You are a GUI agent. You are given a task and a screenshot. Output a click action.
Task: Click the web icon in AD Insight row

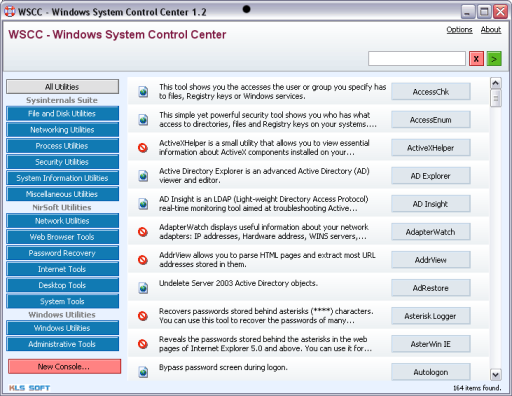(x=143, y=204)
